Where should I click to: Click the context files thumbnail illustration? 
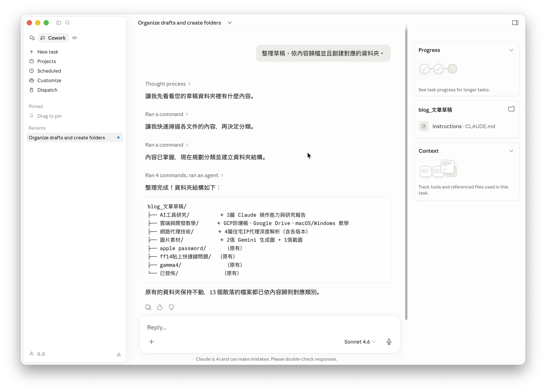438,168
